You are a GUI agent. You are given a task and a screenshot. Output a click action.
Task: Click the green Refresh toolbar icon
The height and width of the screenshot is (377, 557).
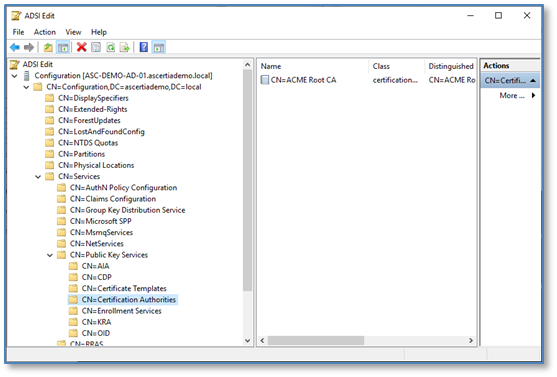110,47
